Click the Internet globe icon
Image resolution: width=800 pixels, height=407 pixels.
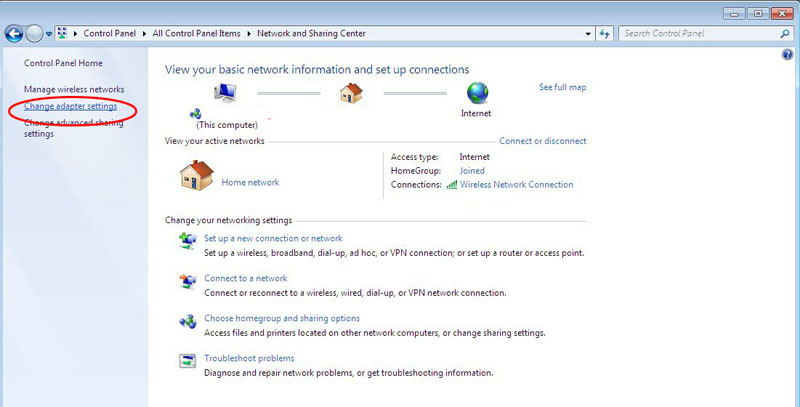coord(476,95)
